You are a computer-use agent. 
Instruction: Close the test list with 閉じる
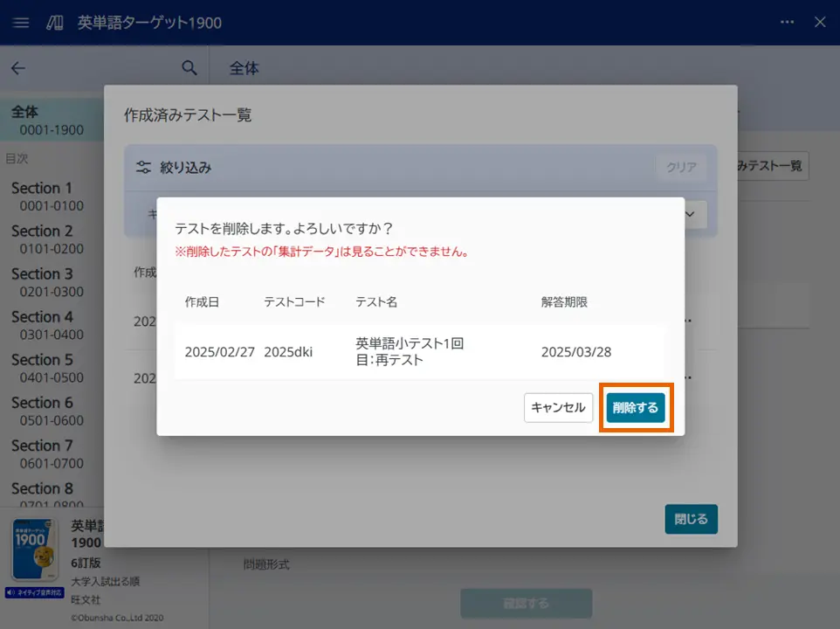pos(692,519)
